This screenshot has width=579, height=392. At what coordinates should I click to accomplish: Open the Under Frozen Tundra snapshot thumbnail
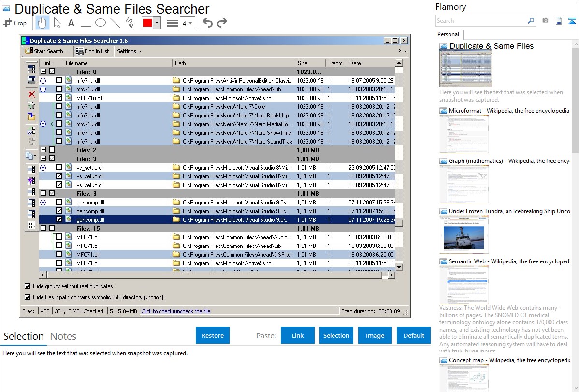pos(464,234)
